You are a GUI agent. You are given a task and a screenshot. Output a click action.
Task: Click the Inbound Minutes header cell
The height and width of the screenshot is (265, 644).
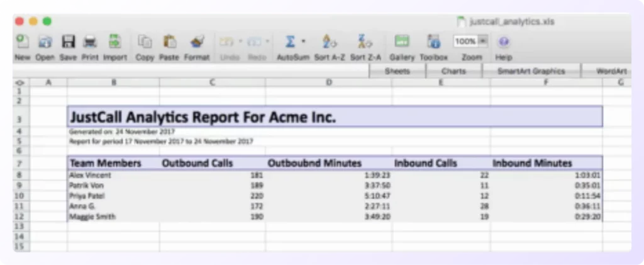click(547, 163)
